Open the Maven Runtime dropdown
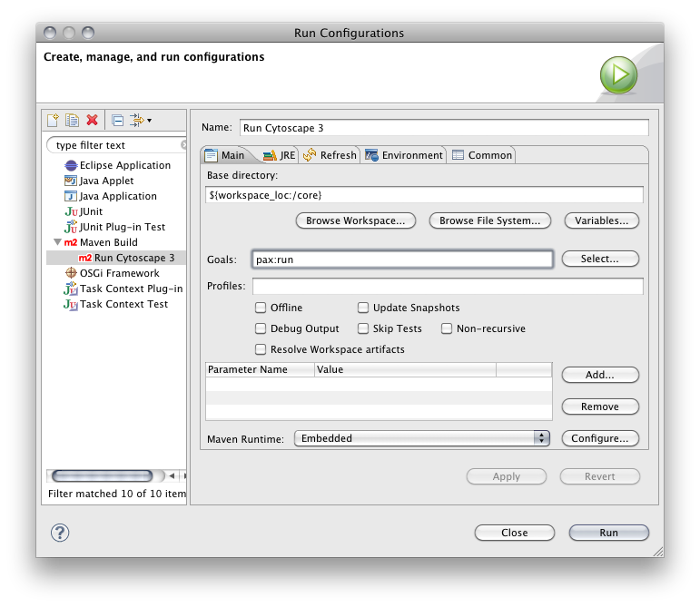The height and width of the screenshot is (607, 700). (x=422, y=438)
